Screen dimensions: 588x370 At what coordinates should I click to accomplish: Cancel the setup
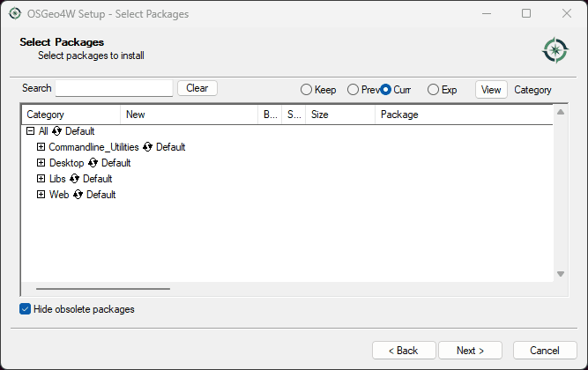[x=545, y=350]
